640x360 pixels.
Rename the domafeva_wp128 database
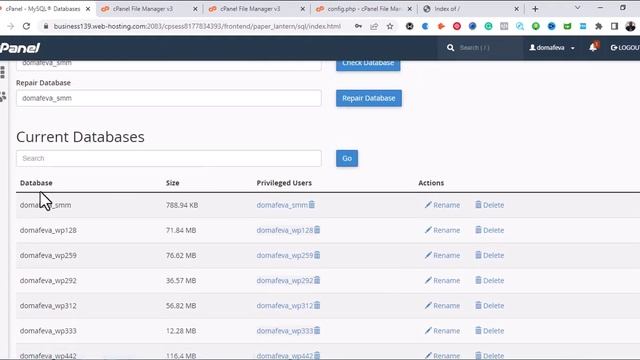pos(442,230)
